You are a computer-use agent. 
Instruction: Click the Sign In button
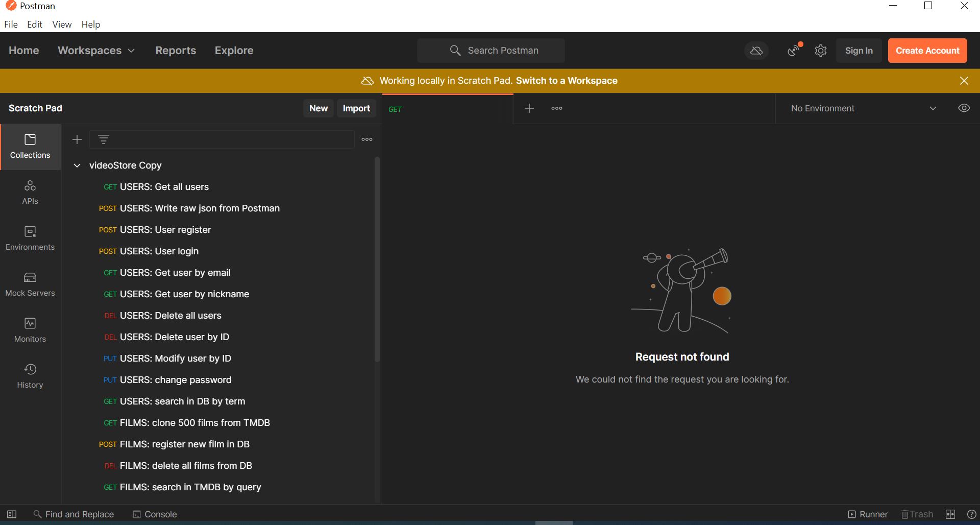pyautogui.click(x=859, y=51)
